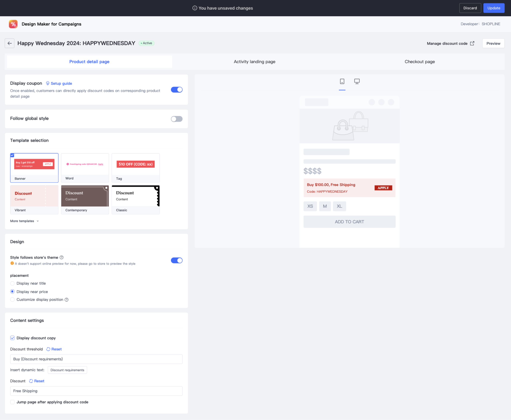Select the Contemporary template thumbnail

(x=85, y=196)
